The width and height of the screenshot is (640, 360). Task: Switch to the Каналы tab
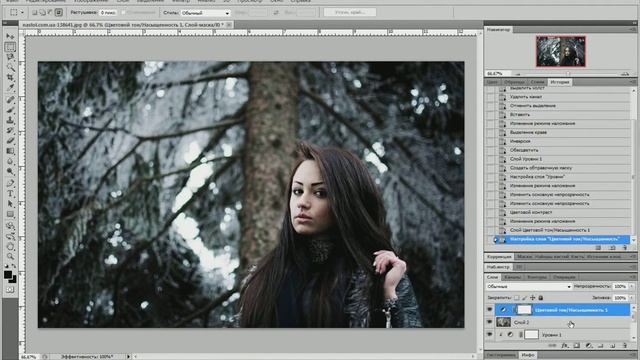tap(513, 277)
